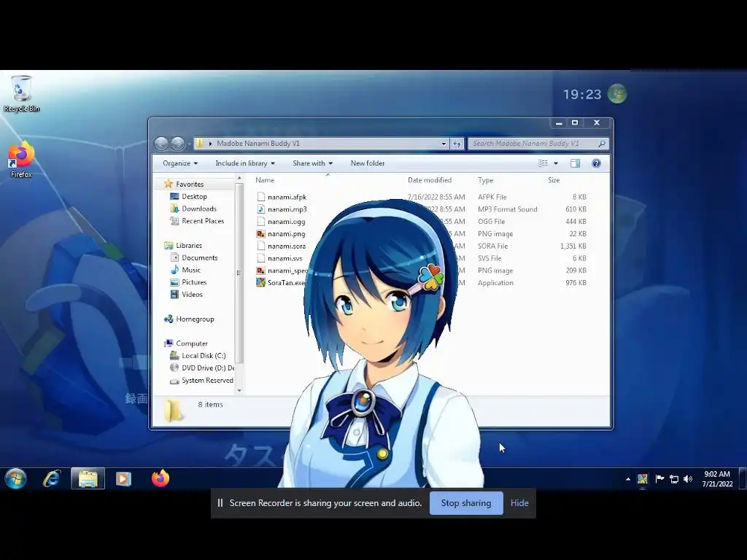Launch the Firefox desktop shortcut
The width and height of the screenshot is (747, 560).
21,160
